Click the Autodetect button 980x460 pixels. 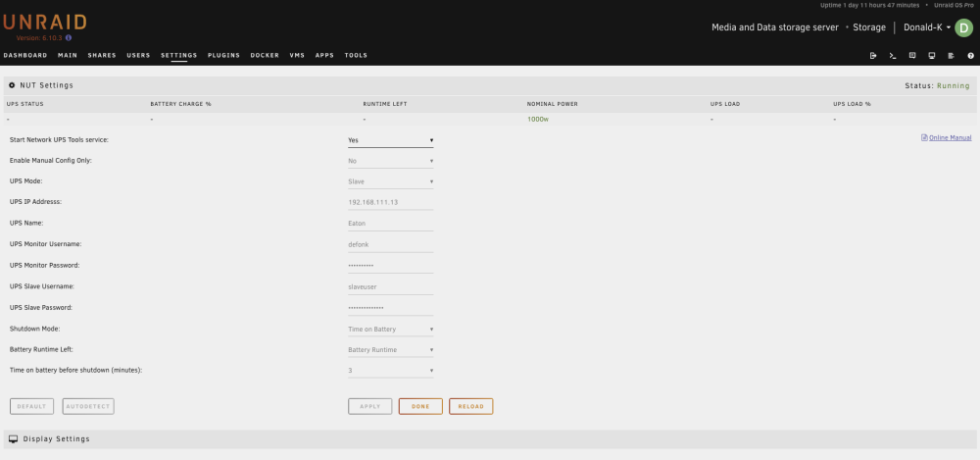pos(88,406)
